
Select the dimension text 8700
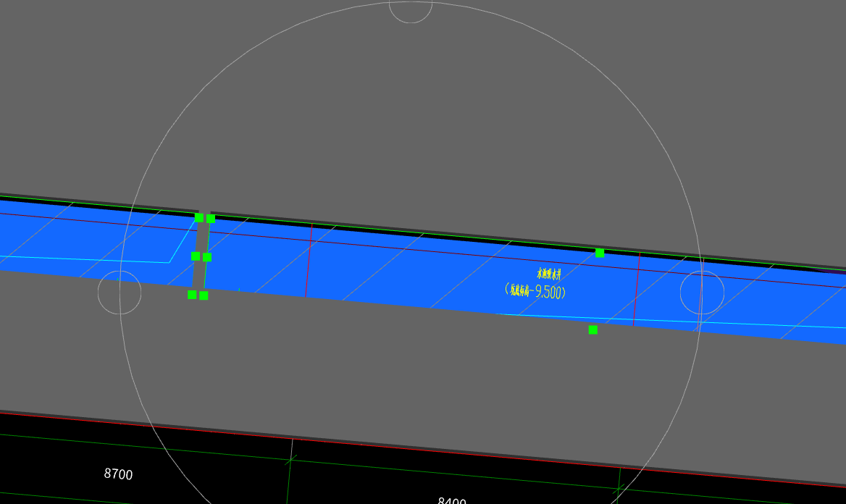coord(118,474)
